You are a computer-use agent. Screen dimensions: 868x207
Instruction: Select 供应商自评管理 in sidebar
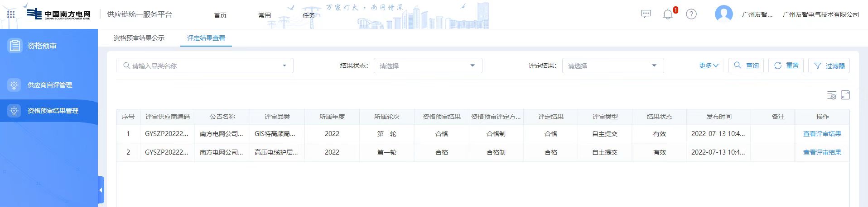coord(49,85)
